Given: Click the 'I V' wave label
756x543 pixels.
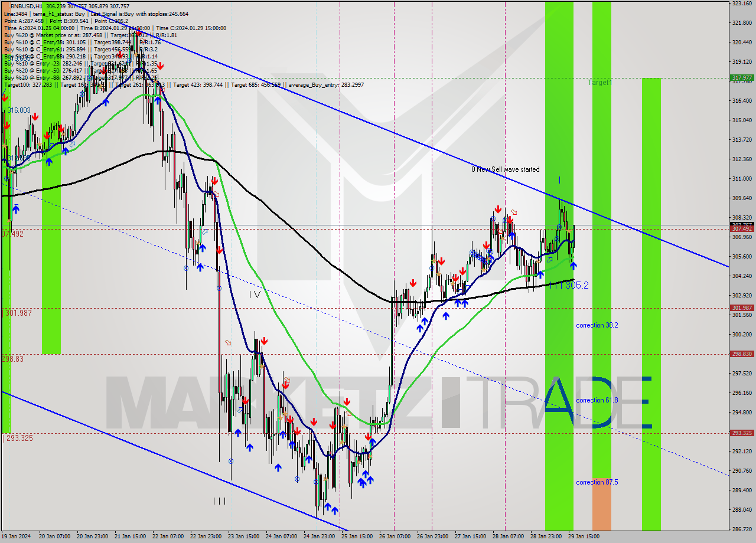Looking at the screenshot, I should click(255, 294).
